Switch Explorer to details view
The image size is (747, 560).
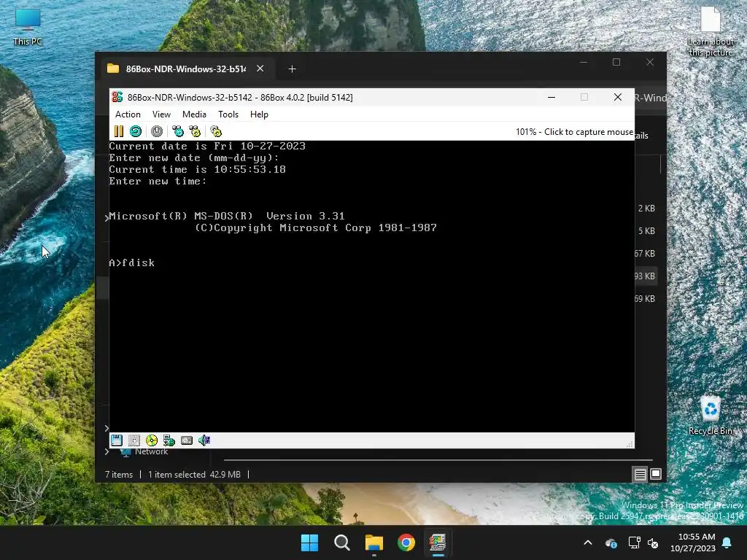pos(640,474)
